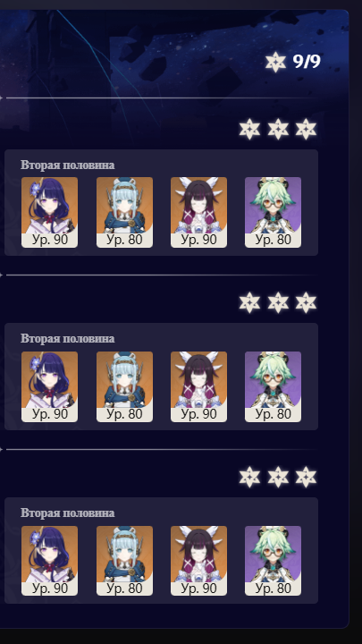The image size is (362, 644).
Task: Click the 9/9 star count text
Action: 307,62
